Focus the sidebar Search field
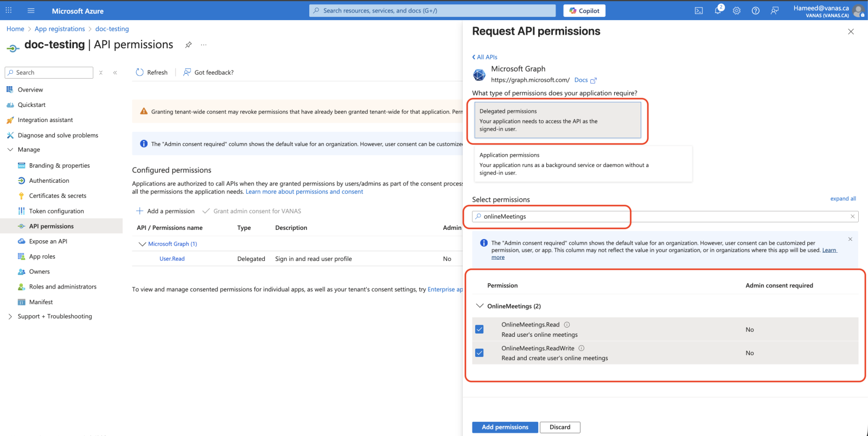The height and width of the screenshot is (436, 868). point(49,73)
